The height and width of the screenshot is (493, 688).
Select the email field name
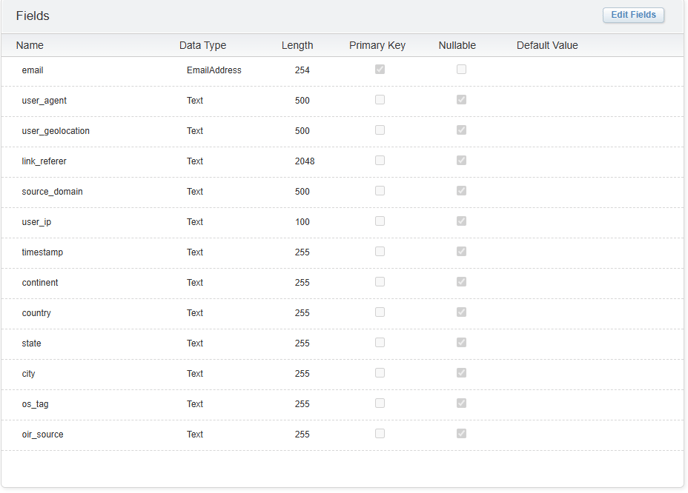point(32,71)
